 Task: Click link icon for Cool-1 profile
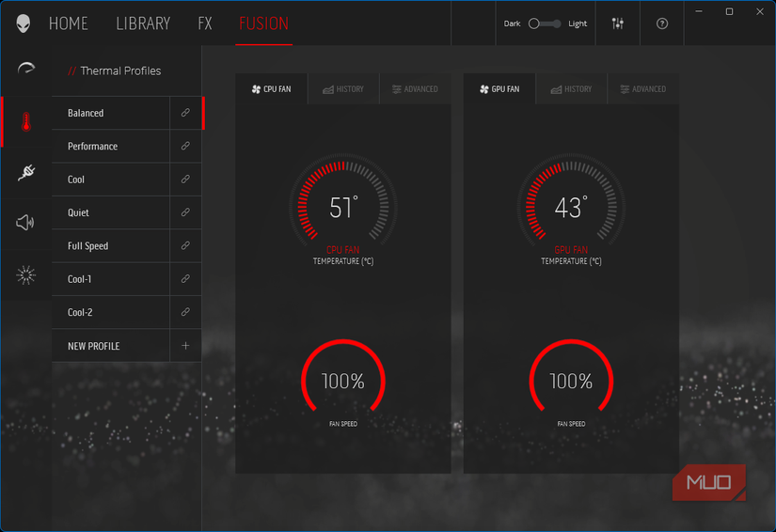pos(185,279)
